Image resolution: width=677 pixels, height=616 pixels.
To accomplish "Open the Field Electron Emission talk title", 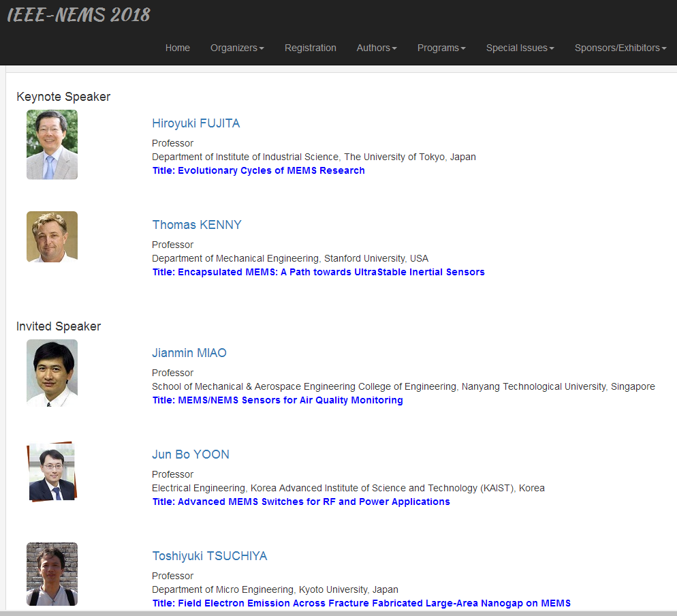I will tap(362, 603).
